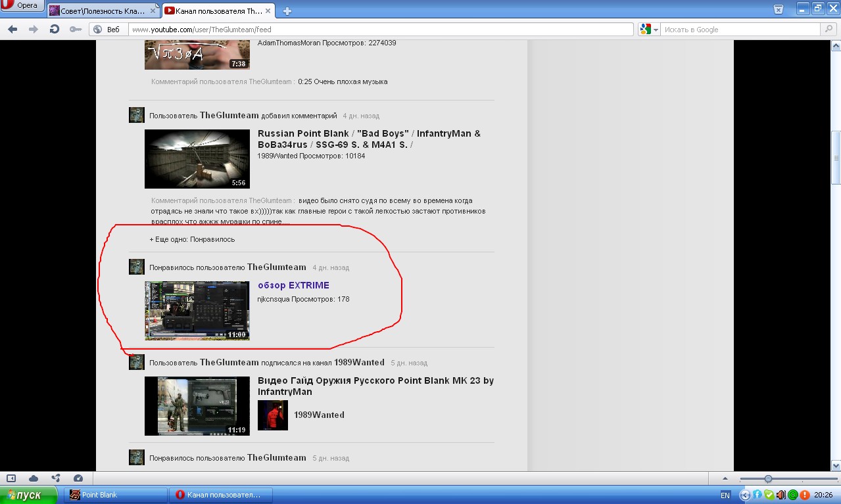The width and height of the screenshot is (841, 504).
Task: Open the Opera Link cloud icon
Action: pyautogui.click(x=34, y=478)
